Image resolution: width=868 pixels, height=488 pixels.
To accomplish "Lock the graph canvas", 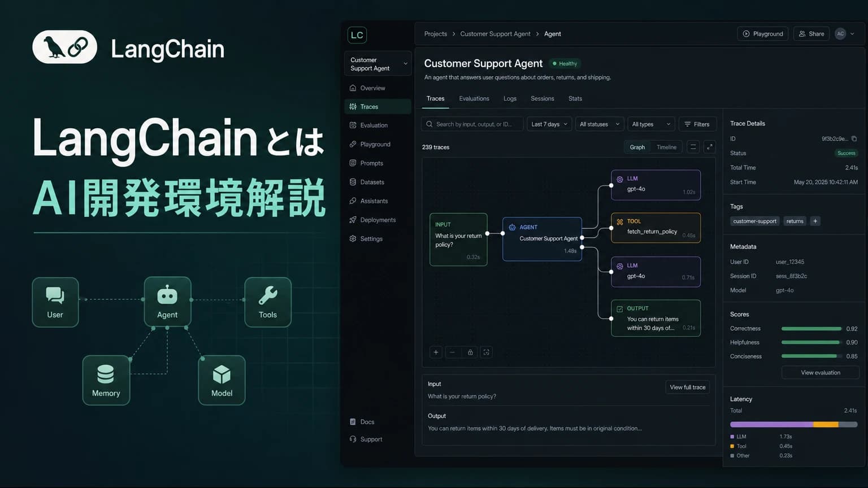I will pyautogui.click(x=470, y=352).
